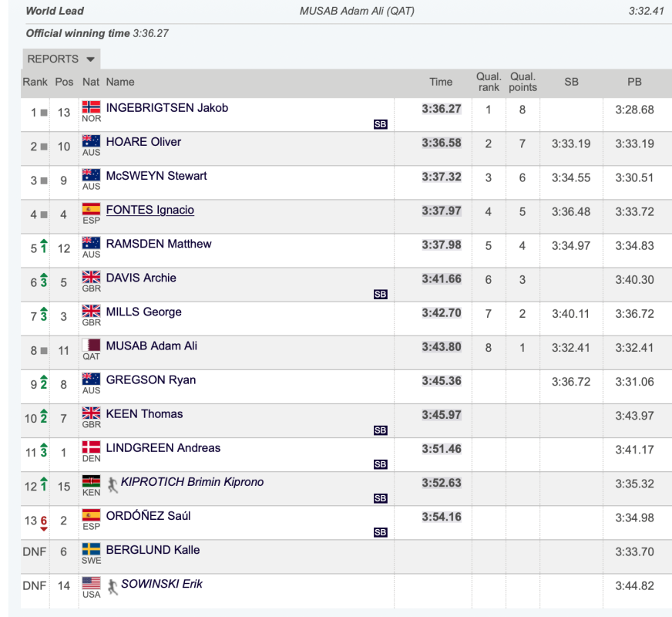672x617 pixels.
Task: Click the Norway flag beside Ingebrigtsen
Action: point(91,106)
